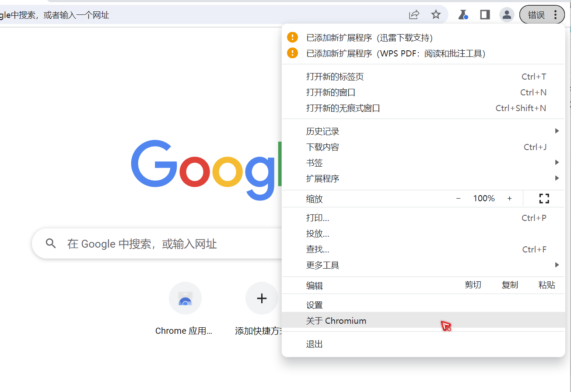Choose 打印... in the menu
This screenshot has height=392, width=571.
click(x=424, y=218)
